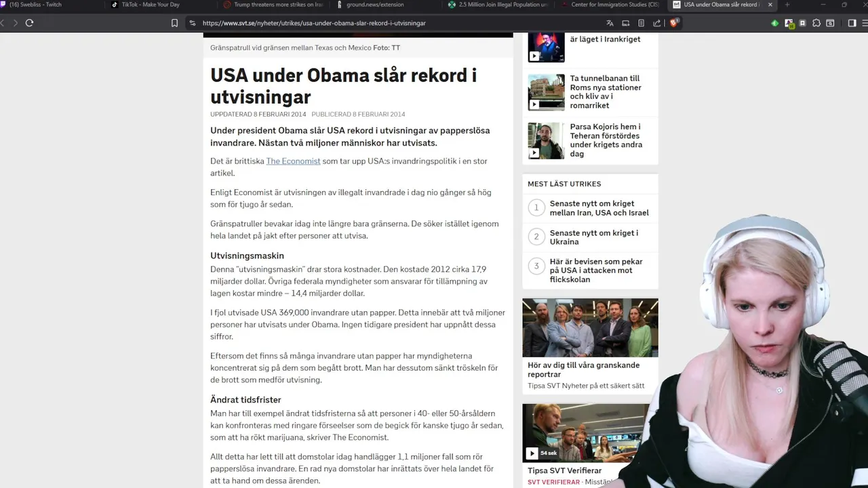Open 'Ta tunnelbanan till Roms nya stationer' story
The width and height of the screenshot is (868, 488).
(606, 92)
